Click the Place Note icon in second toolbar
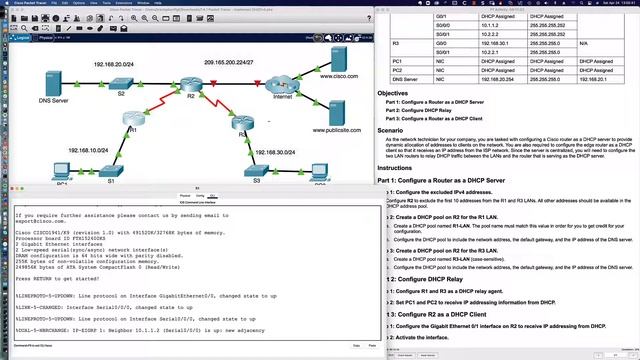The image size is (640, 360). click(58, 28)
